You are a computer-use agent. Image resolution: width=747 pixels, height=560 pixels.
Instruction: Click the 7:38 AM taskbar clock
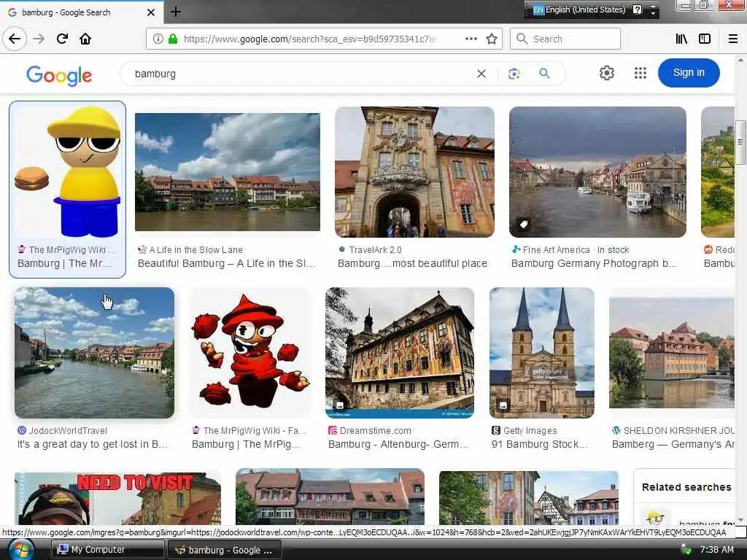716,550
